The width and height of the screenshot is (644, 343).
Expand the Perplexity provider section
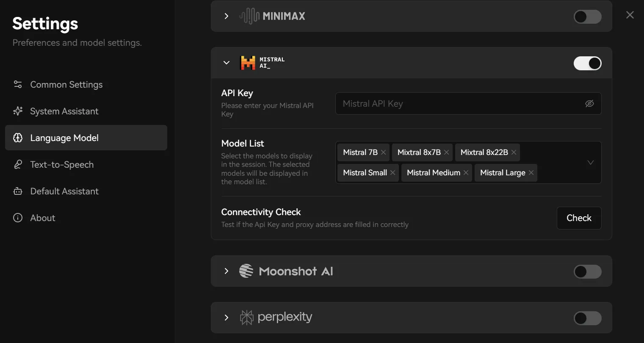227,318
